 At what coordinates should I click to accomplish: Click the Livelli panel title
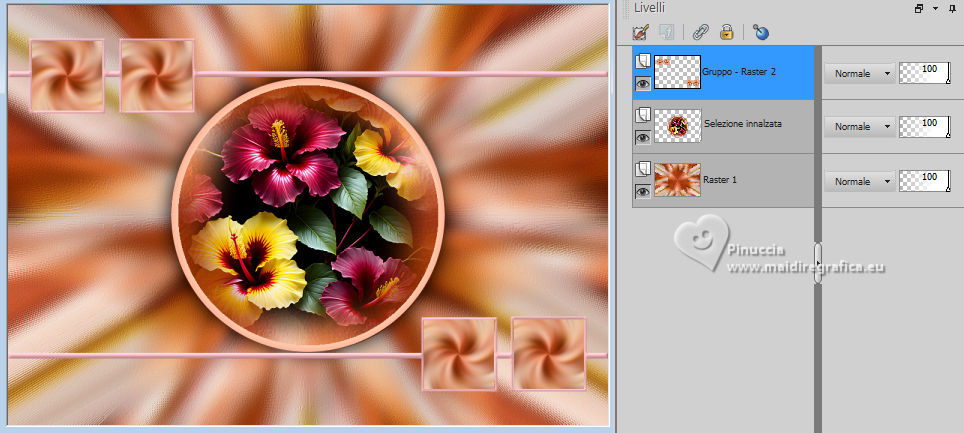pyautogui.click(x=649, y=8)
